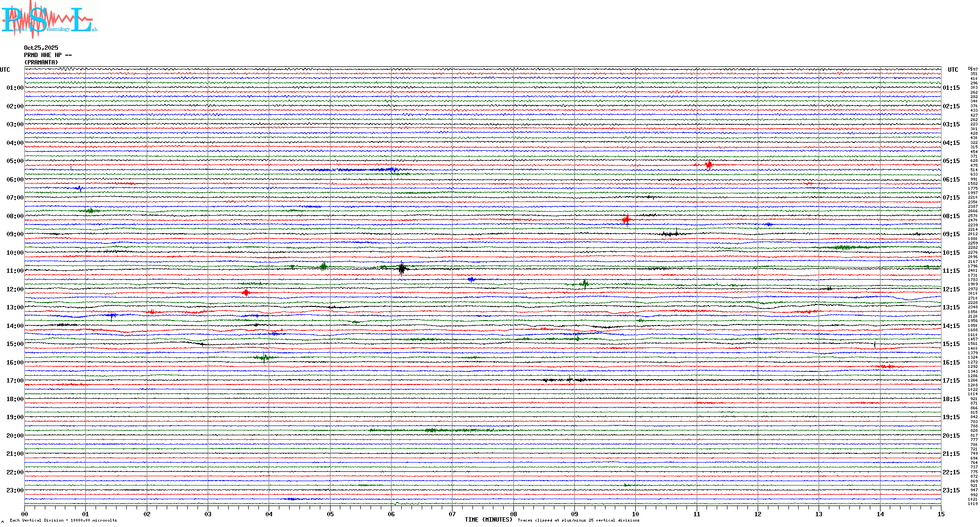Click the large black event near 11:00 trace
Image resolution: width=980 pixels, height=527 pixels.
click(x=401, y=268)
